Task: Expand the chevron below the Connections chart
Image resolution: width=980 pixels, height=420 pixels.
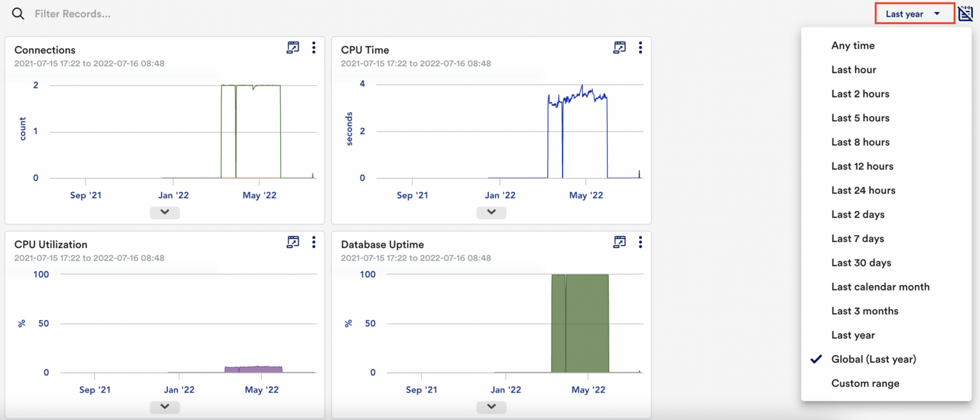Action: (x=165, y=212)
